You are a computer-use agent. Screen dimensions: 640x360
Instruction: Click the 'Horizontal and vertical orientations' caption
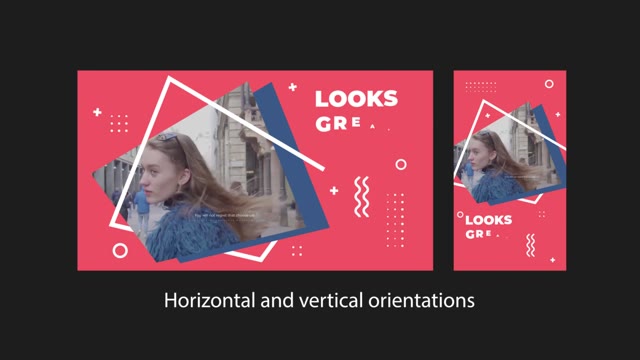point(319,300)
